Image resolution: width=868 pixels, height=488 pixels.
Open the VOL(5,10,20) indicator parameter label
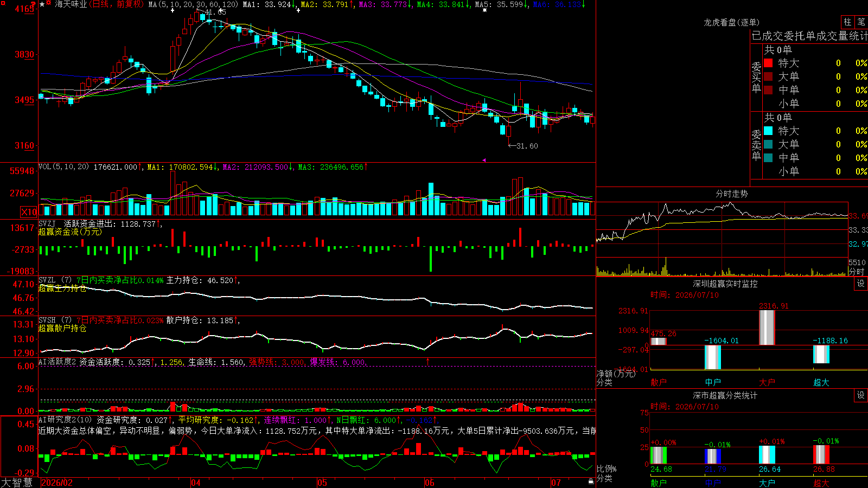tap(64, 167)
